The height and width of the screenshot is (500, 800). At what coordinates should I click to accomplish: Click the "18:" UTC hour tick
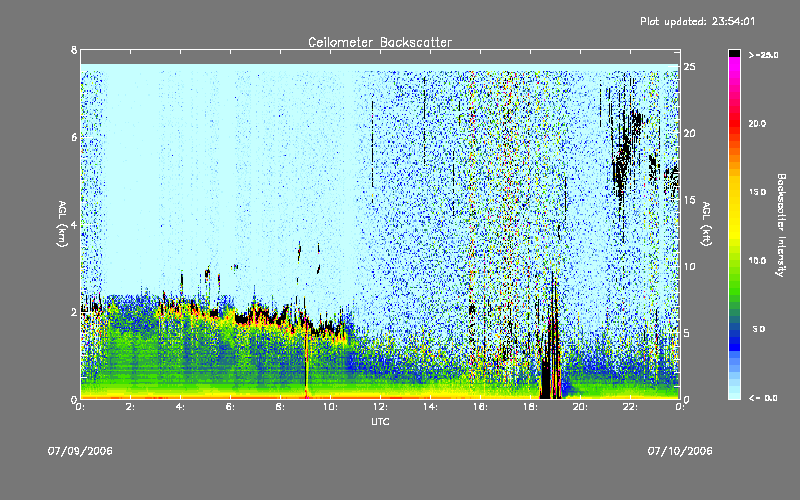[530, 407]
